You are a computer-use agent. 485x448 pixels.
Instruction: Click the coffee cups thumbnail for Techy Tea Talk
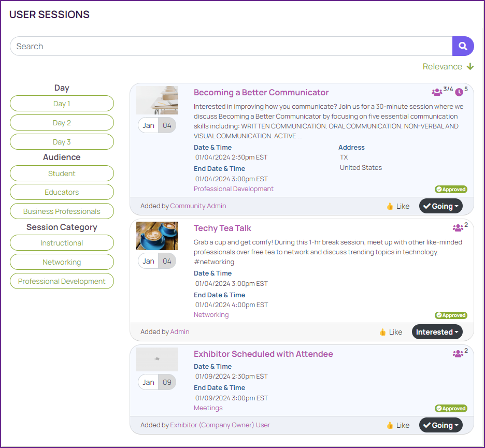click(157, 236)
